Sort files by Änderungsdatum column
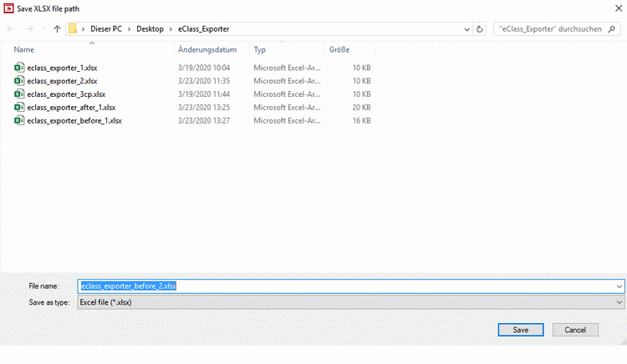Screen dimensions: 627x364 click(x=207, y=49)
